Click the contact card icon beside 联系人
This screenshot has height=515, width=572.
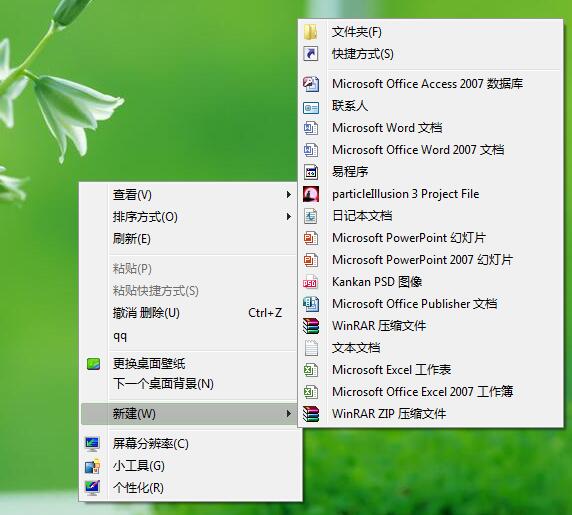click(x=311, y=108)
